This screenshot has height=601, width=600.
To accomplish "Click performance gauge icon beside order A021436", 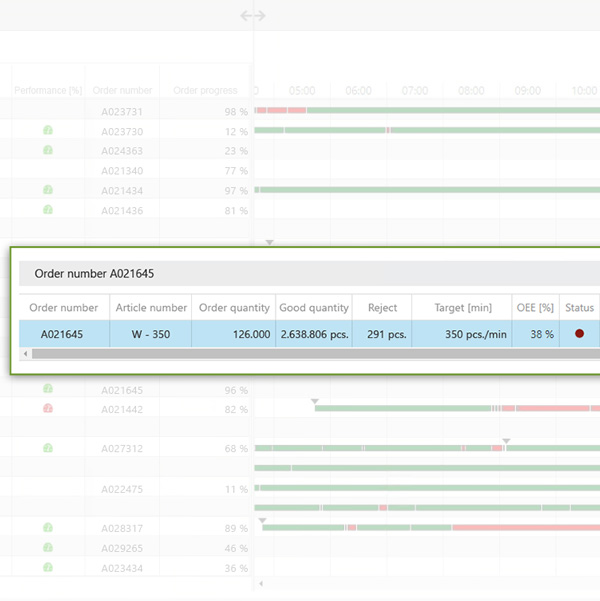I will 48,210.
